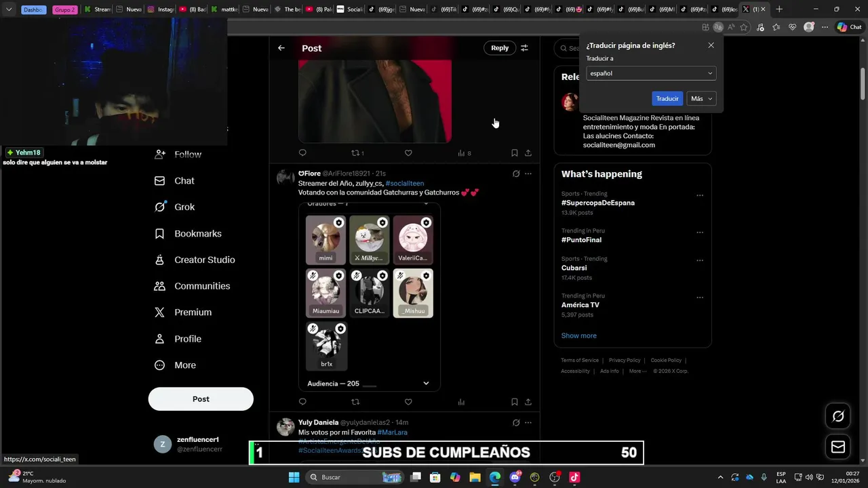Select target language dropdown showing español
This screenshot has width=868, height=488.
pyautogui.click(x=651, y=73)
